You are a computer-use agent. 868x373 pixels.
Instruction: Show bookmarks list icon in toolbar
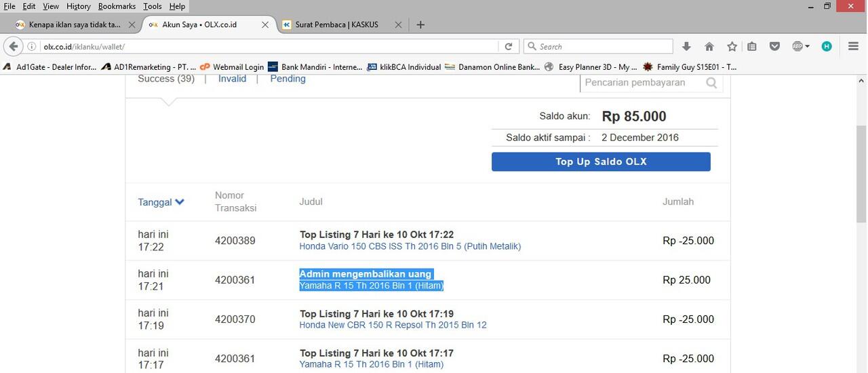tap(752, 46)
